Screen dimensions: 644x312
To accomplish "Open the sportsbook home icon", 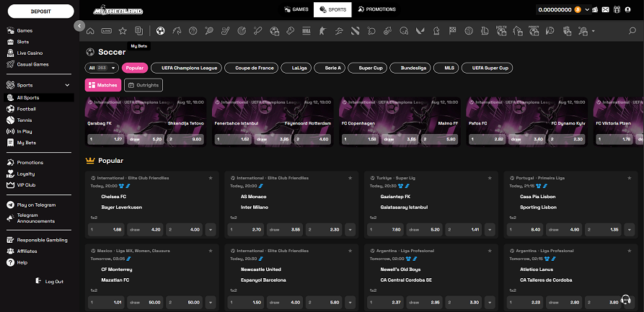I will pyautogui.click(x=90, y=31).
